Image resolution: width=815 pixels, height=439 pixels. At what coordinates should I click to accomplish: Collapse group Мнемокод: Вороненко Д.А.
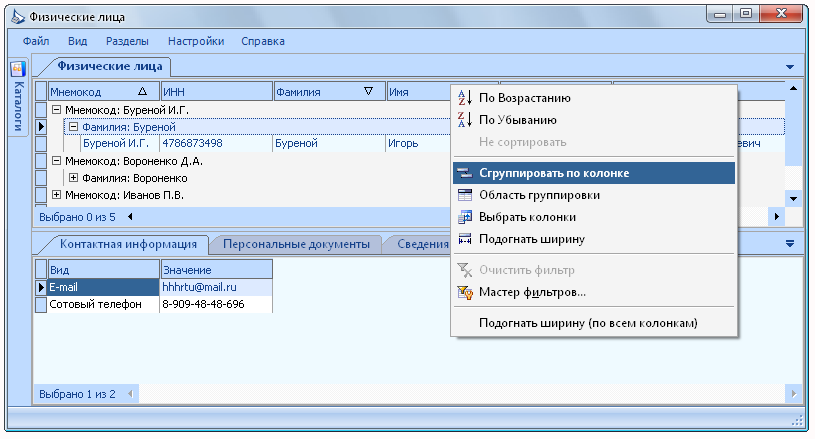click(56, 161)
